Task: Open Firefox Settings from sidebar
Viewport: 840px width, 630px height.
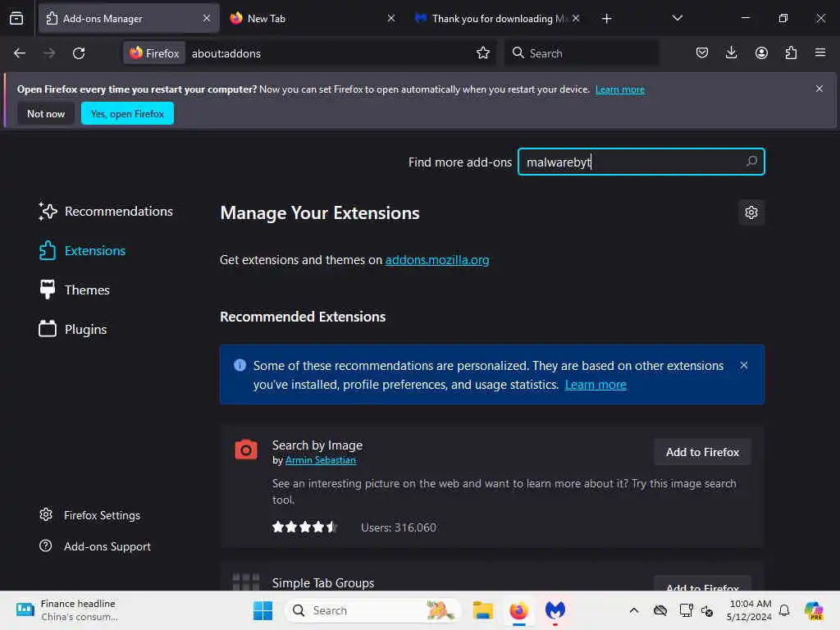Action: pyautogui.click(x=89, y=515)
